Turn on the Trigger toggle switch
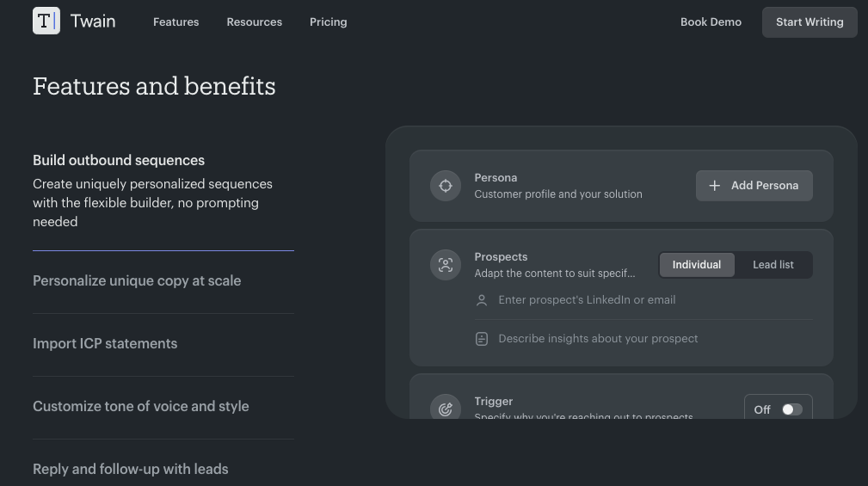The width and height of the screenshot is (868, 486). click(x=791, y=409)
